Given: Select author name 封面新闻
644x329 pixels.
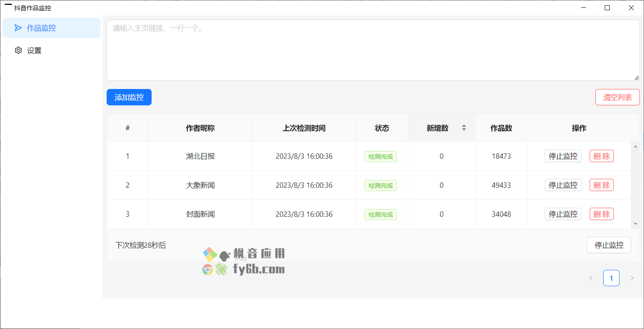Looking at the screenshot, I should click(x=200, y=214).
